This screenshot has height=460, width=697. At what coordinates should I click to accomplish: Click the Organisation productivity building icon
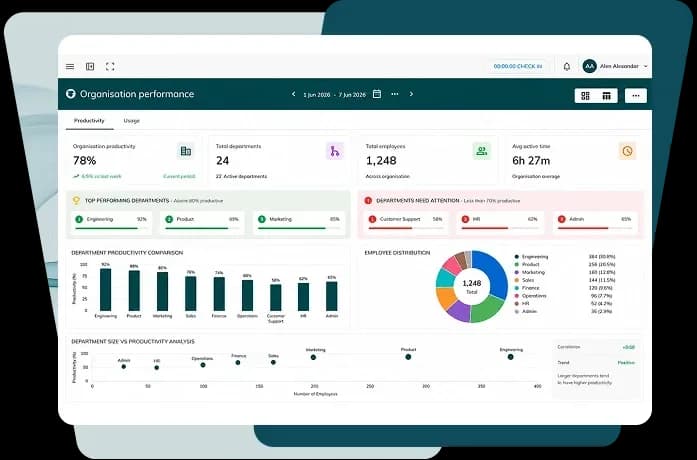(x=186, y=151)
